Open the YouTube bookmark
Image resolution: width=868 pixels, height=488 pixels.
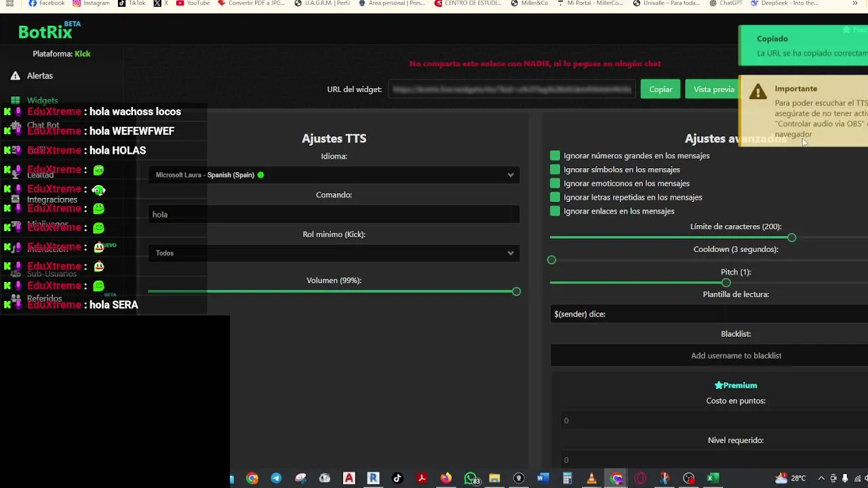tap(193, 3)
